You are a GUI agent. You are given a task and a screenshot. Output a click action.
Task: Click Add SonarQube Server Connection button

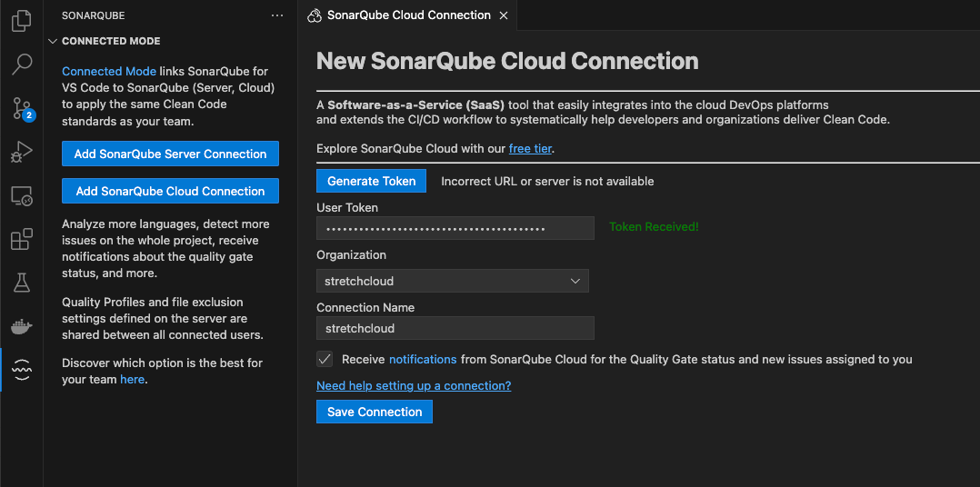pyautogui.click(x=170, y=154)
